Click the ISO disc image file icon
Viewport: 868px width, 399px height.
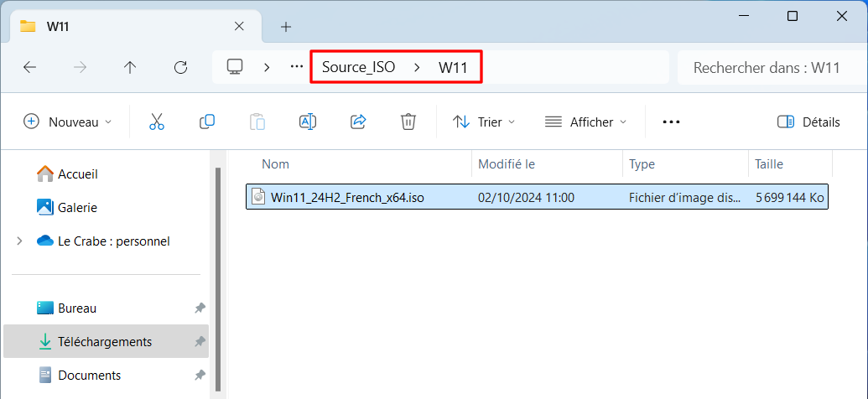pos(258,197)
